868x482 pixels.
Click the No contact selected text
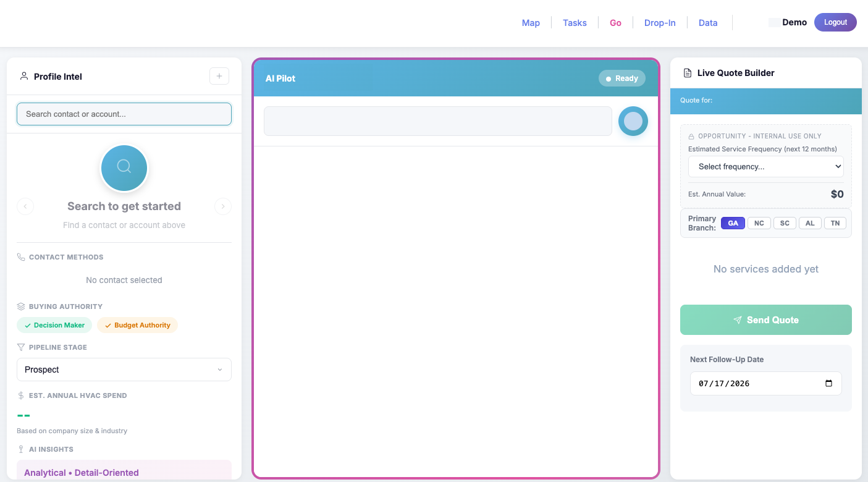pos(124,280)
